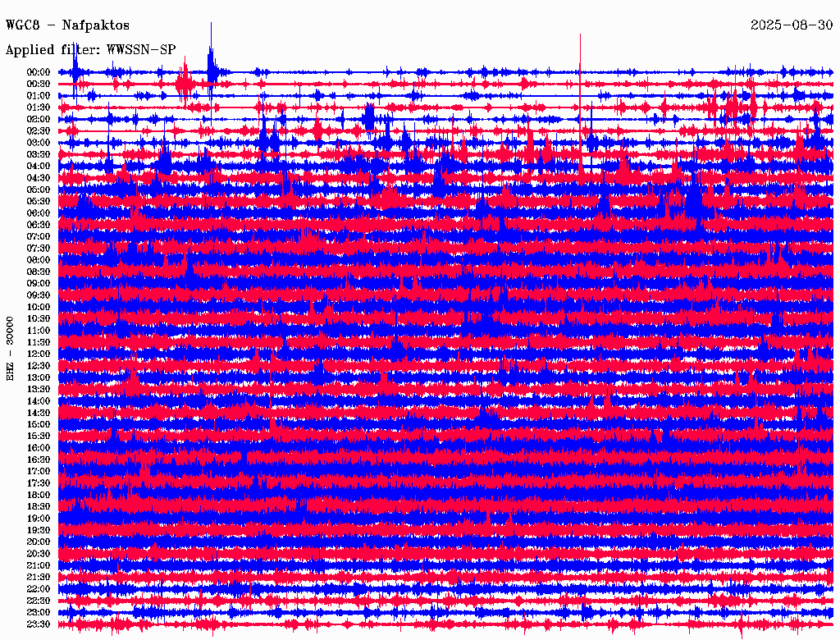Select the 02:30 time label
840x640 pixels.
(39, 130)
